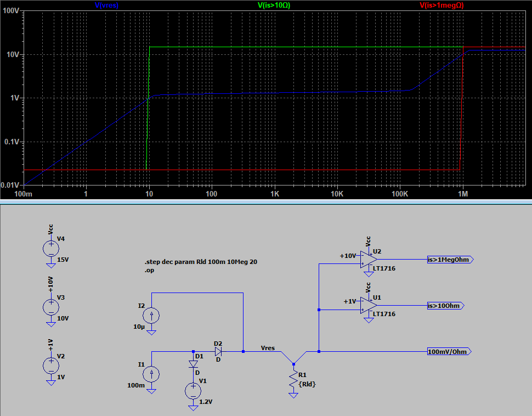Click the is>10Ohm output net flag
This screenshot has height=416, width=532.
[445, 306]
